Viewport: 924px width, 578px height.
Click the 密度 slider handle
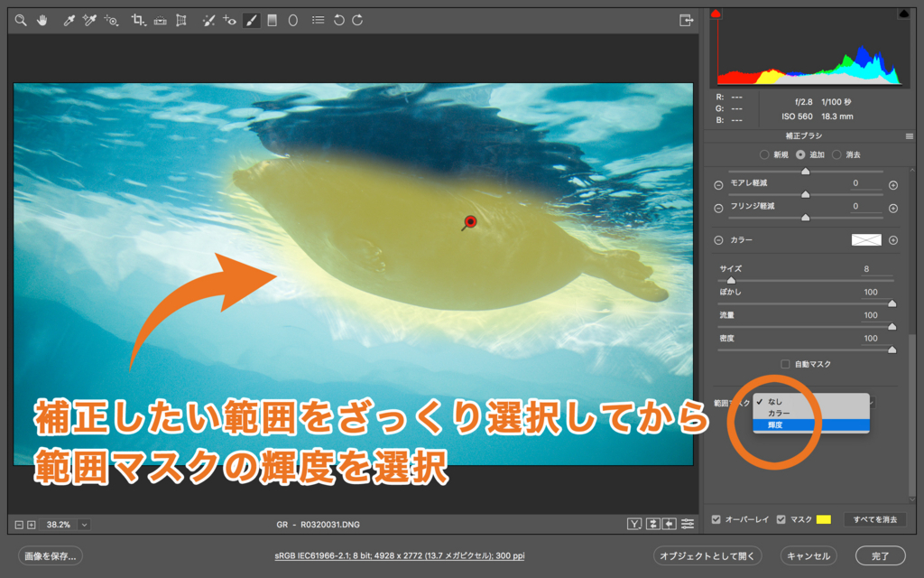pyautogui.click(x=892, y=350)
